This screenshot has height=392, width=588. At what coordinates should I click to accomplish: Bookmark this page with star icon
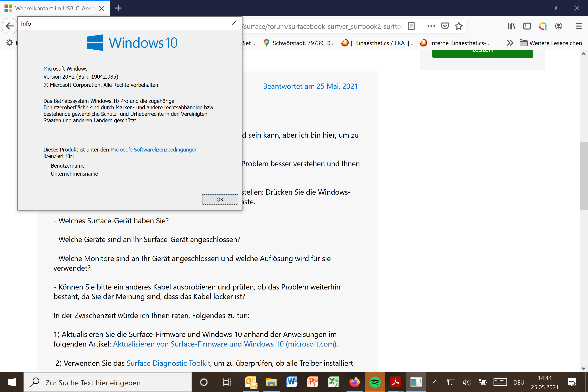[x=459, y=26]
